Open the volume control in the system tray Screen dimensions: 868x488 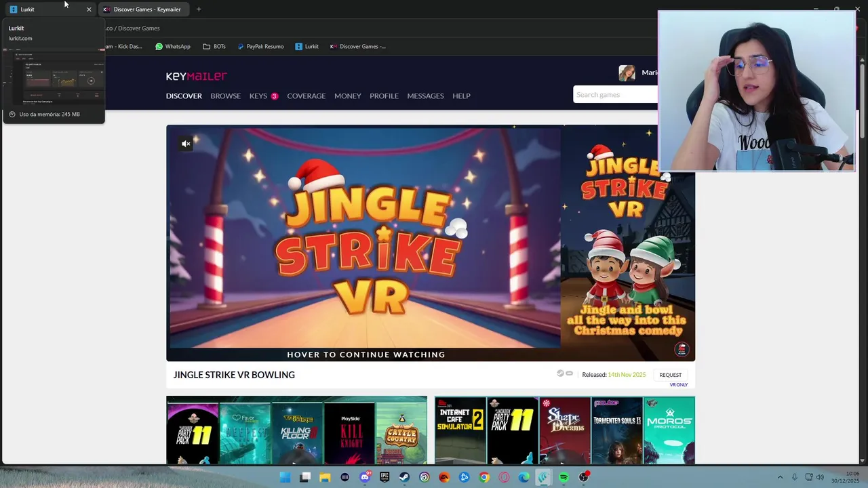point(820,477)
